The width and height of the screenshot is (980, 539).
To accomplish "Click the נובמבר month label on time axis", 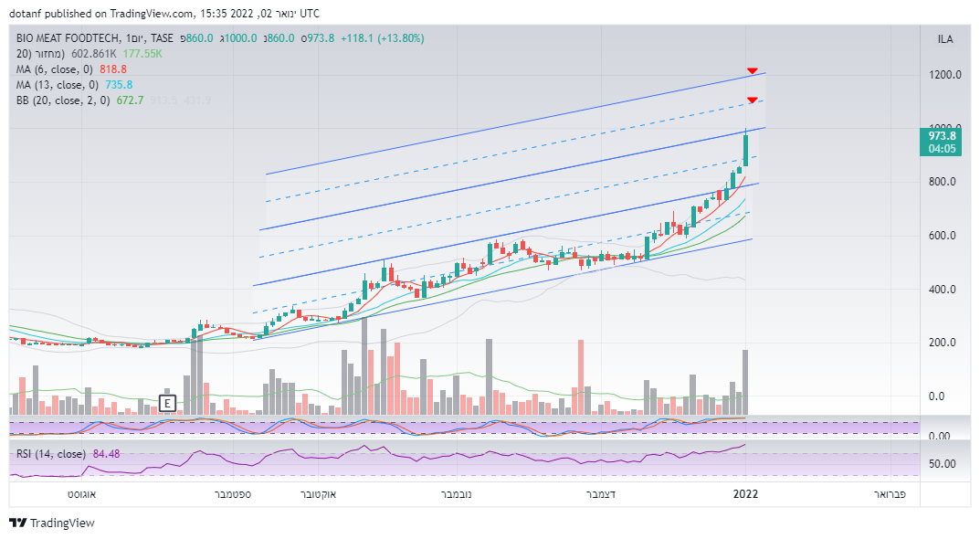I will coord(457,494).
